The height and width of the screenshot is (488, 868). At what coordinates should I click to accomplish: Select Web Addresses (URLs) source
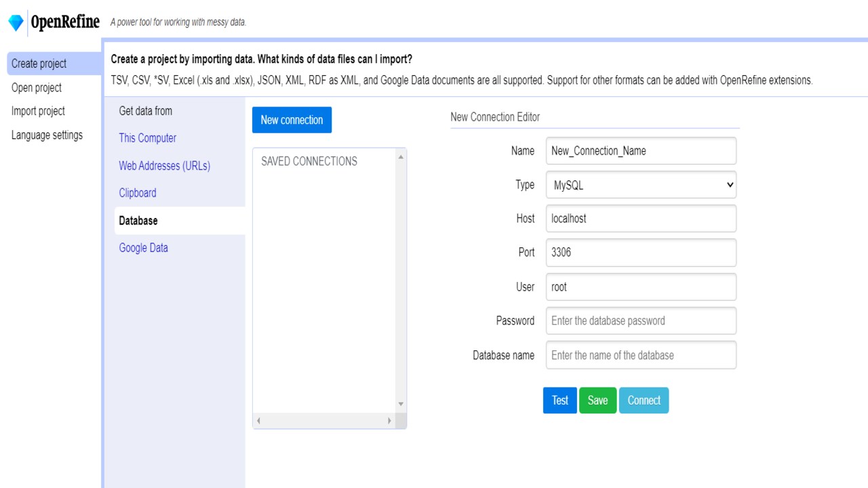(165, 165)
